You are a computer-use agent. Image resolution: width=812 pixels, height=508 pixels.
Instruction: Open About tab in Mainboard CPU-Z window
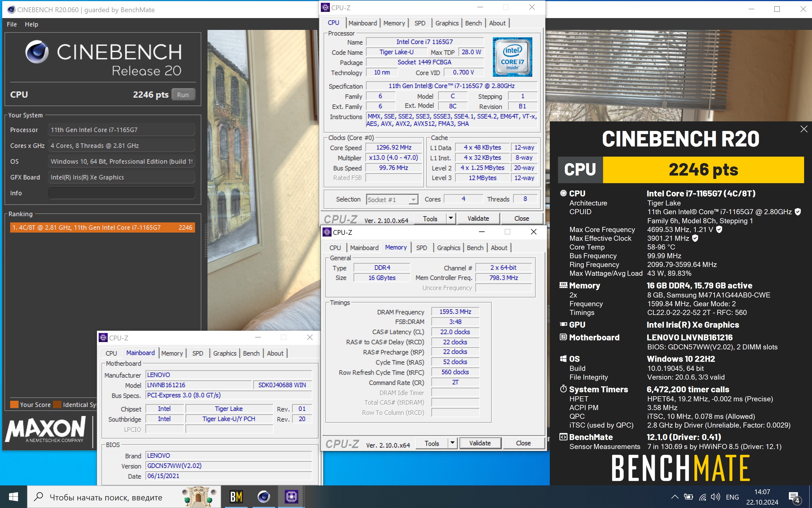[275, 353]
